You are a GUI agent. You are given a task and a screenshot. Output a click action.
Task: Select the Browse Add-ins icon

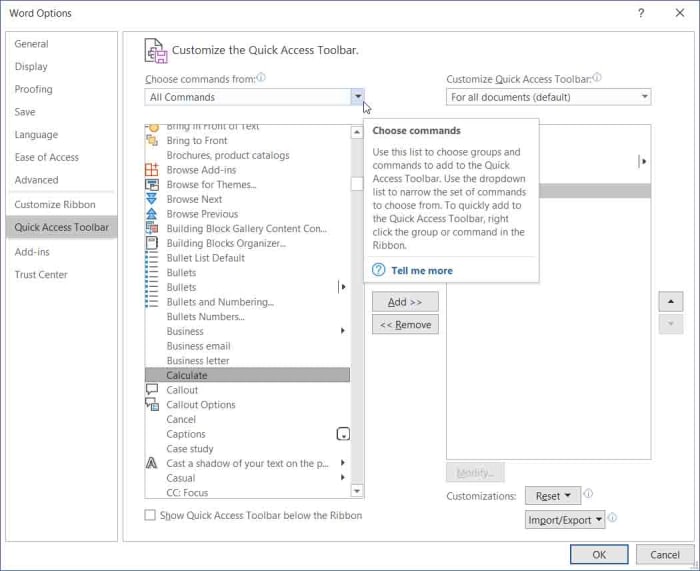pos(152,170)
